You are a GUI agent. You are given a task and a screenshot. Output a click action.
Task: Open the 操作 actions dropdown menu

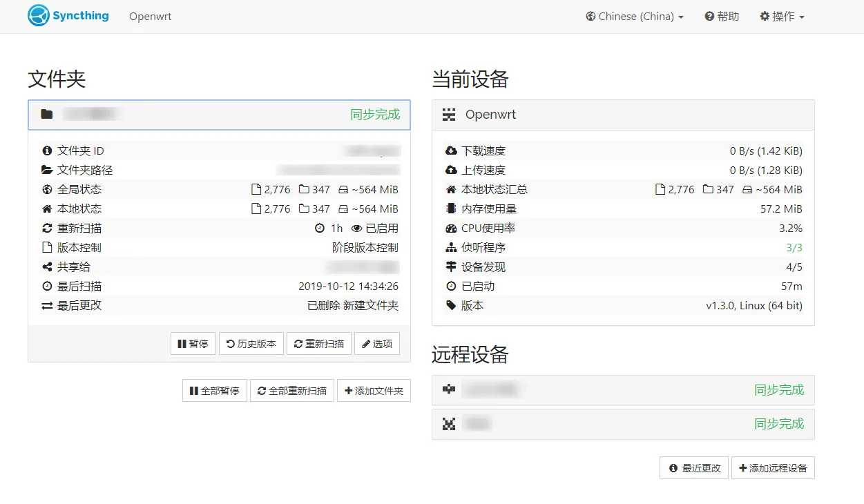tap(782, 17)
